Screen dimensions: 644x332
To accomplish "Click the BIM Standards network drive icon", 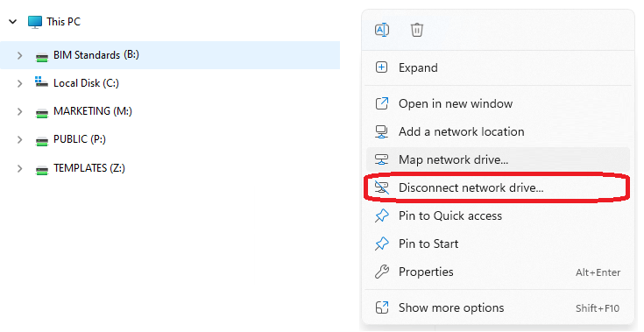I will tap(41, 57).
